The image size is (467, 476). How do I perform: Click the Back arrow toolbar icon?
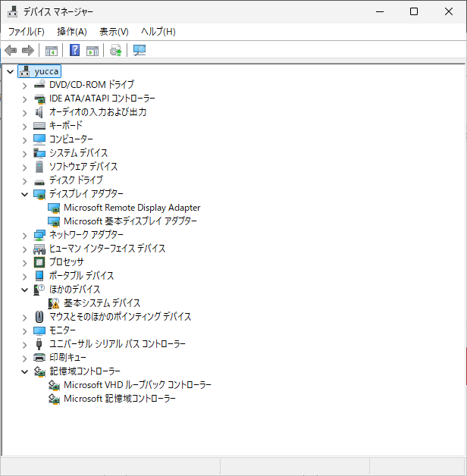(11, 50)
